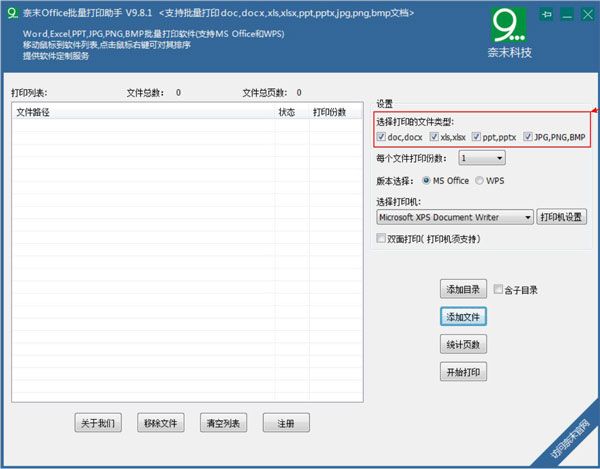Viewport: 600px width, 469px height.
Task: Enable 双面打印 duplex printing checkbox
Action: 381,238
